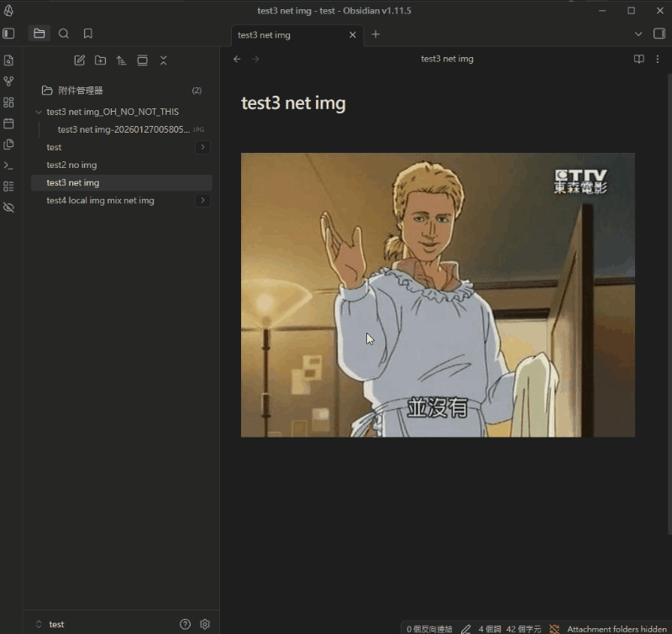The image size is (672, 634).
Task: Navigate back in note history
Action: pos(237,59)
